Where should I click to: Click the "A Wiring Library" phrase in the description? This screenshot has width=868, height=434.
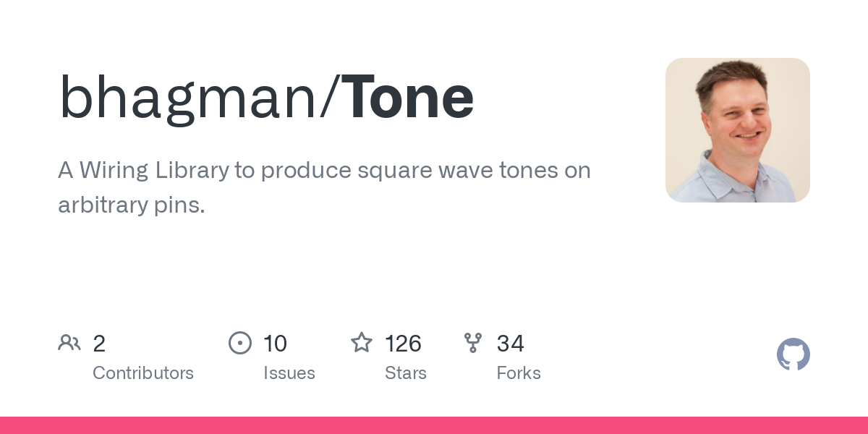click(142, 171)
